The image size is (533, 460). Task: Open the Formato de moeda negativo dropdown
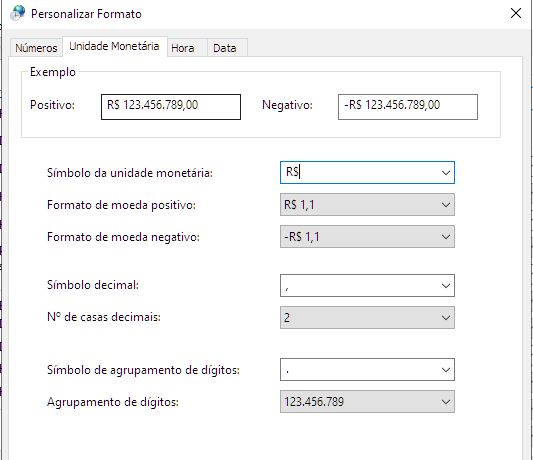367,237
